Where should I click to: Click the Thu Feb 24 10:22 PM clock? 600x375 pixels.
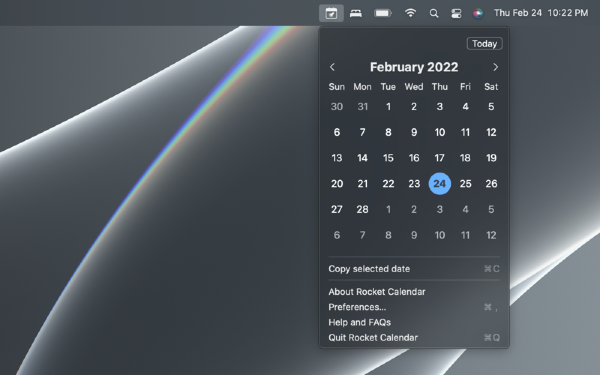pos(541,13)
